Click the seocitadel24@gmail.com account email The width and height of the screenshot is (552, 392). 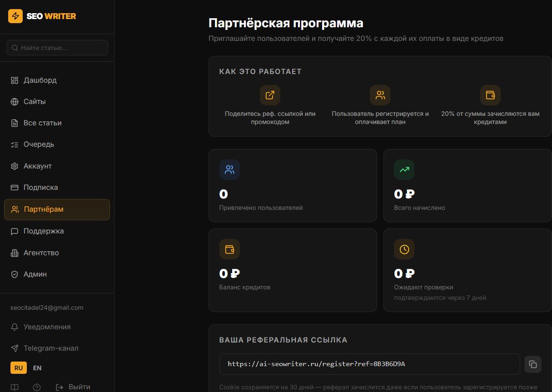tap(47, 308)
